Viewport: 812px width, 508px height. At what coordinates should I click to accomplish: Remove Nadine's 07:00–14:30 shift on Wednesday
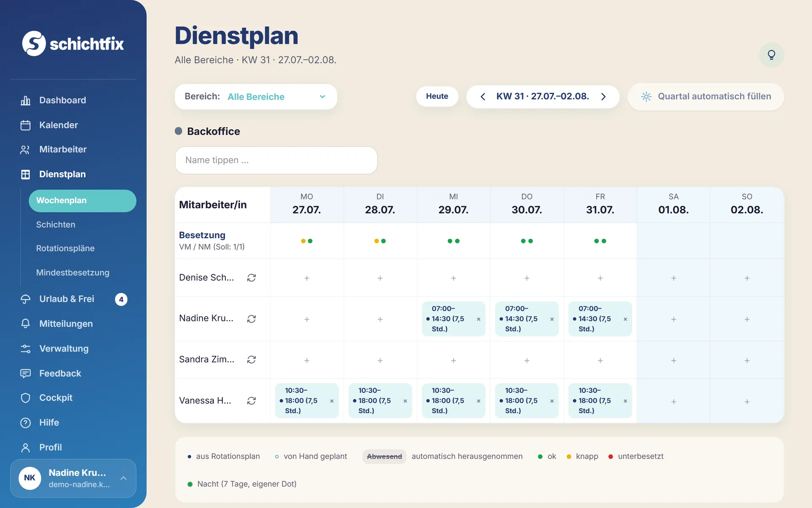[478, 319]
